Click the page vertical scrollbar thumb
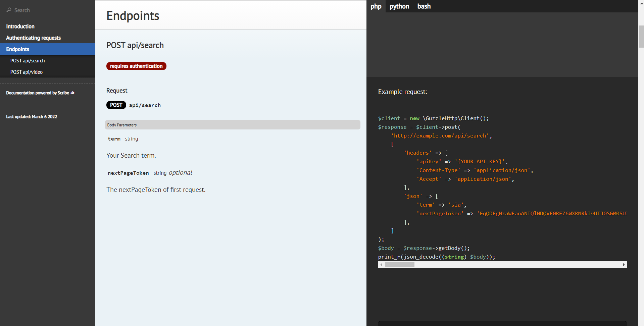The height and width of the screenshot is (326, 644). 641,36
